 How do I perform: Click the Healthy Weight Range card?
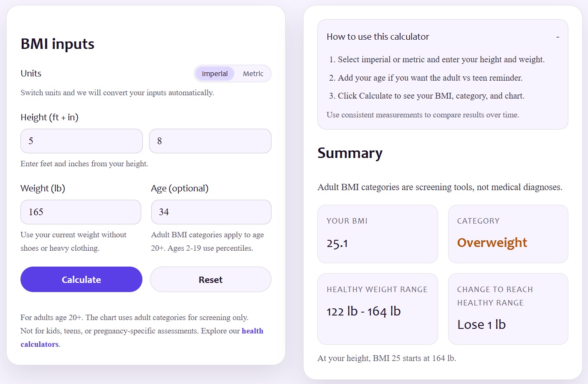click(378, 309)
